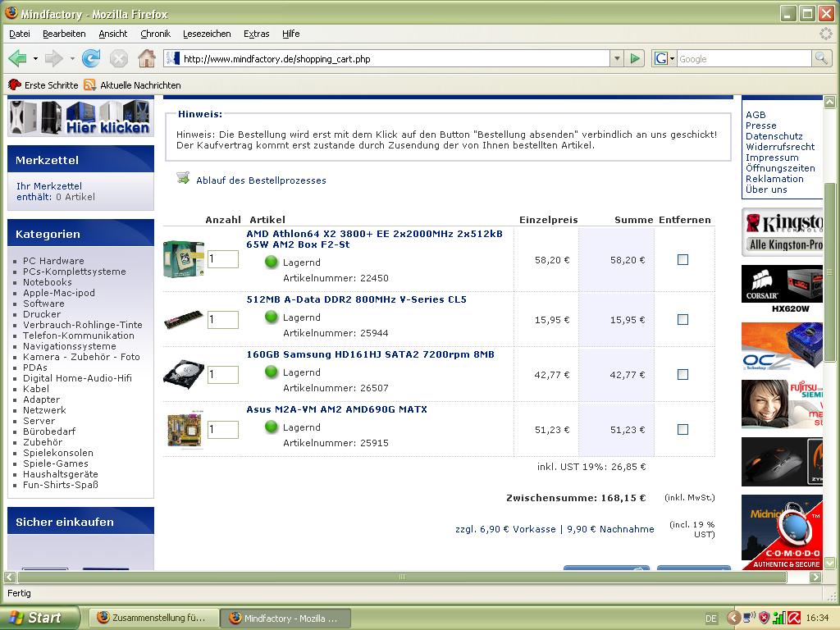
Task: Click the Google search field
Action: pos(745,59)
